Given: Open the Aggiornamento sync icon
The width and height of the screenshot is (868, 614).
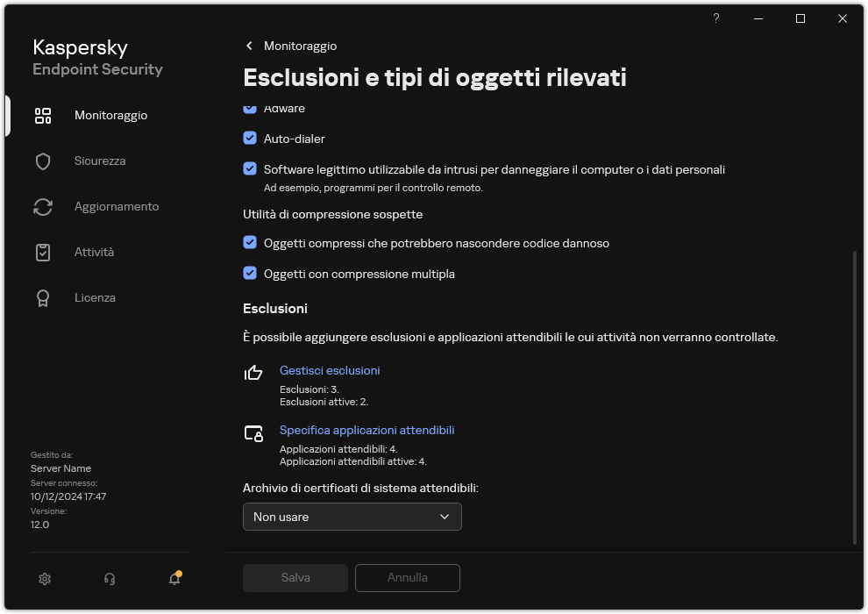Looking at the screenshot, I should click(43, 206).
